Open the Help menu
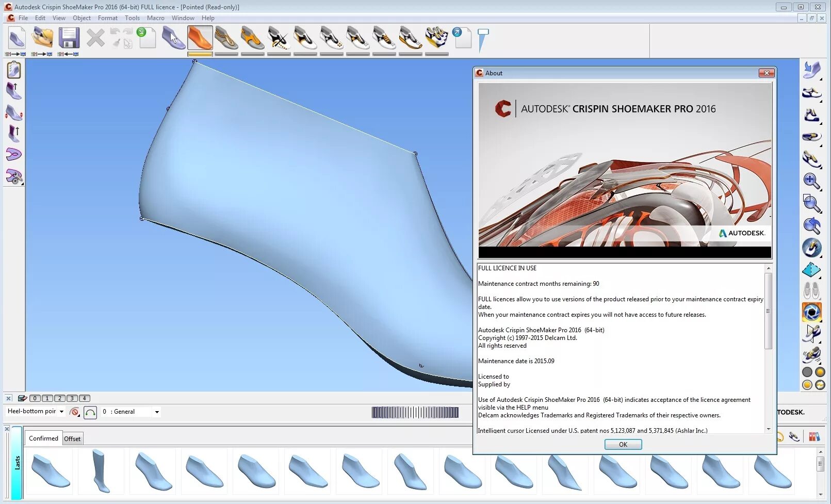 208,18
